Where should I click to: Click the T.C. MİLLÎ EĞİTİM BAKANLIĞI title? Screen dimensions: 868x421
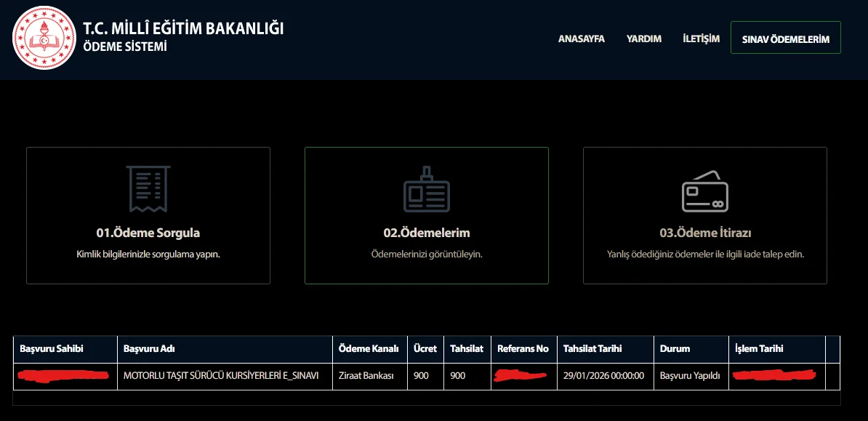click(183, 29)
